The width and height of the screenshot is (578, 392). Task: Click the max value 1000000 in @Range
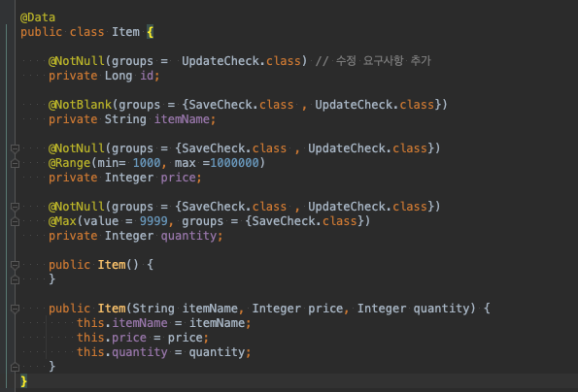click(x=235, y=163)
